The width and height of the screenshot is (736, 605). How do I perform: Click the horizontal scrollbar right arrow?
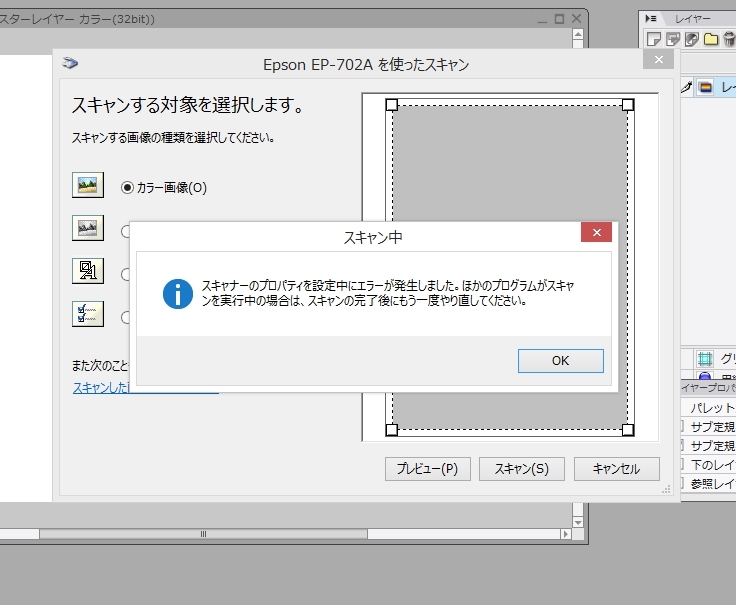pyautogui.click(x=566, y=534)
